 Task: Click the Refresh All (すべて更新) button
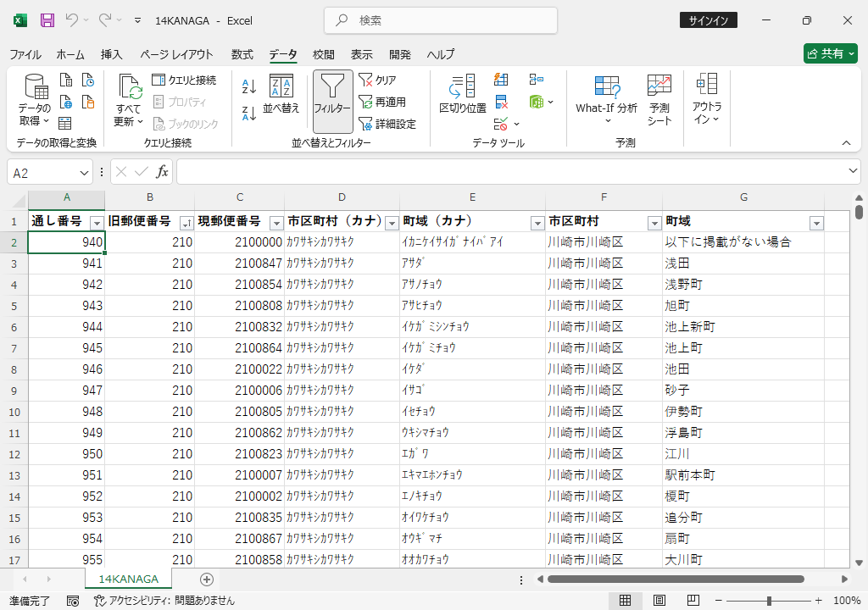tap(129, 100)
